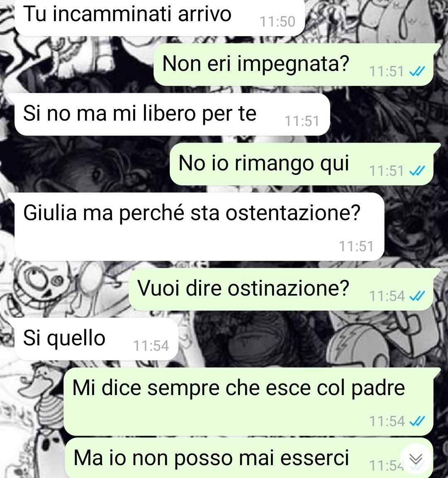Click read ticks on 'Mi dice sempre' message
448x478 pixels.
pyautogui.click(x=417, y=421)
